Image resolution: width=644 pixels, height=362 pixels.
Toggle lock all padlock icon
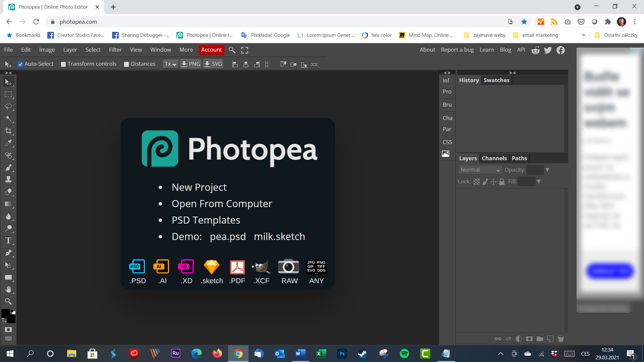point(502,182)
